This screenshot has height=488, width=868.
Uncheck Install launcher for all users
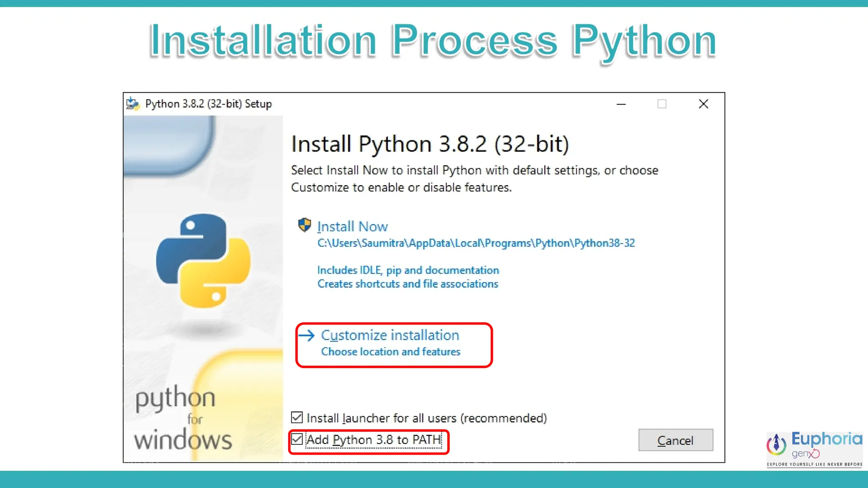297,418
